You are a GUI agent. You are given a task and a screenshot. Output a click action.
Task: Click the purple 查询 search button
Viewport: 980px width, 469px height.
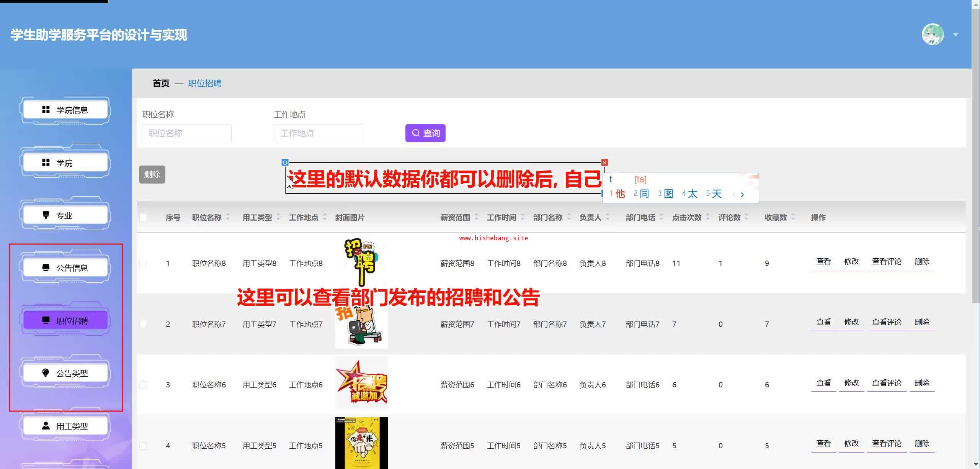pos(425,133)
